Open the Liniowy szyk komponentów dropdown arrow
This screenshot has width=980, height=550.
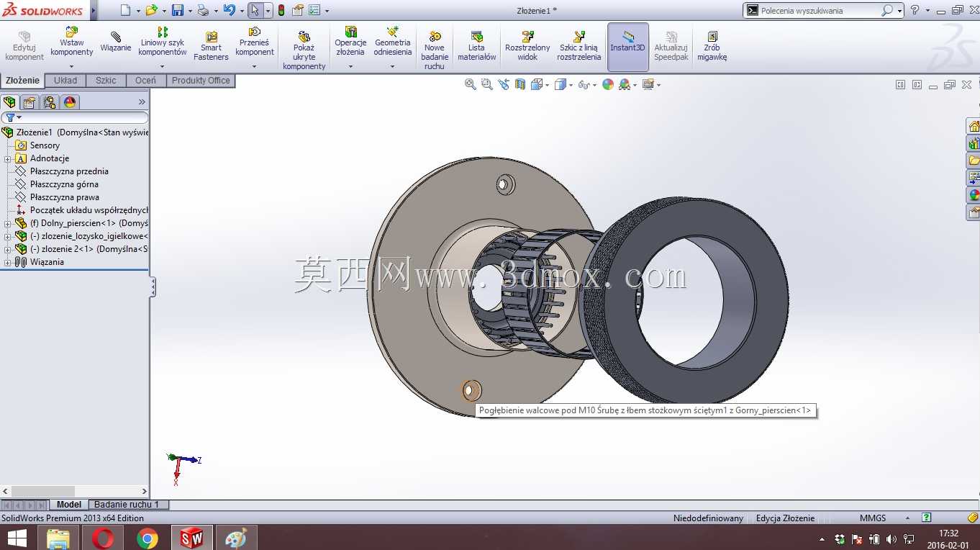pos(163,66)
